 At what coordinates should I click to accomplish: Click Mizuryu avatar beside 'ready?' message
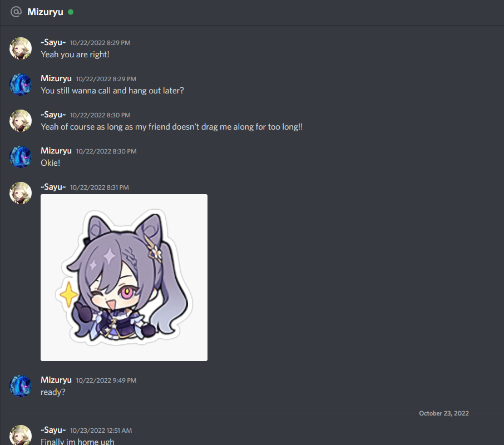tap(21, 386)
